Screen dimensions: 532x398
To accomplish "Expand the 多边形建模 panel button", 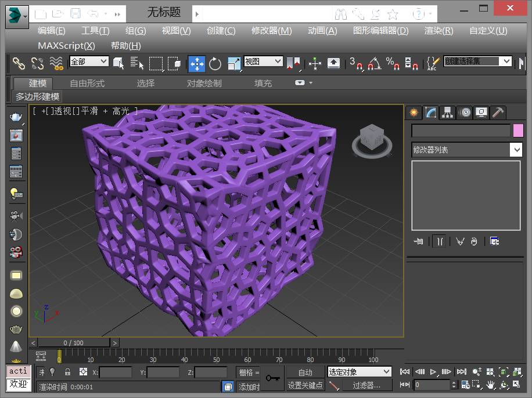I will point(37,97).
